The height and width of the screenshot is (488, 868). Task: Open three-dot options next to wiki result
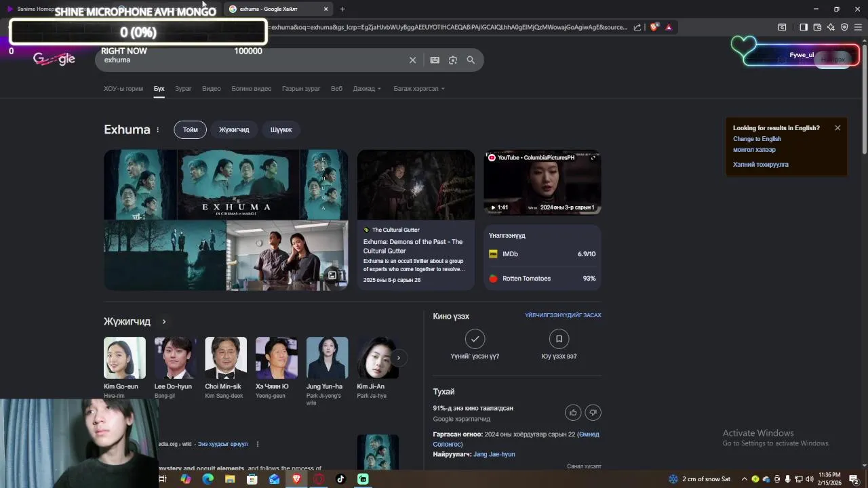[258, 444]
